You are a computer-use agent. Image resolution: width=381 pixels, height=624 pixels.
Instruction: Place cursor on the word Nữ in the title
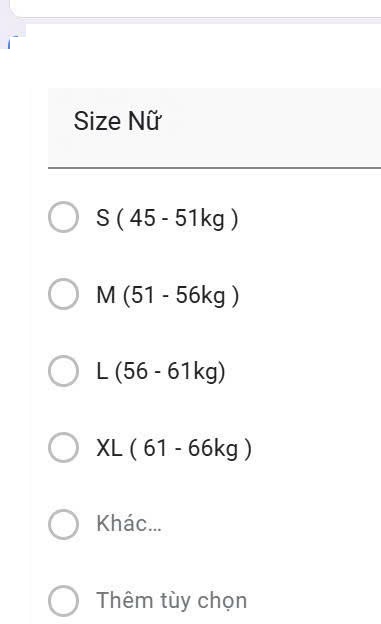pos(145,121)
